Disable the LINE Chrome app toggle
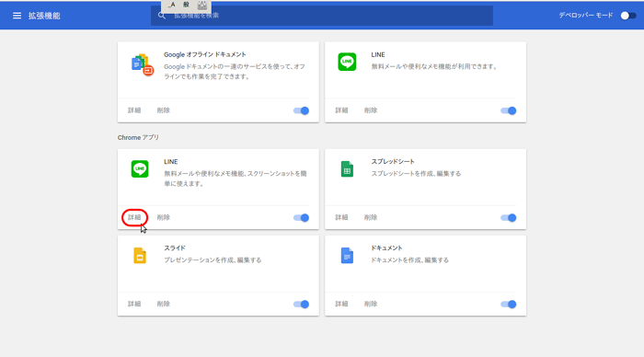644x357 pixels. (301, 218)
